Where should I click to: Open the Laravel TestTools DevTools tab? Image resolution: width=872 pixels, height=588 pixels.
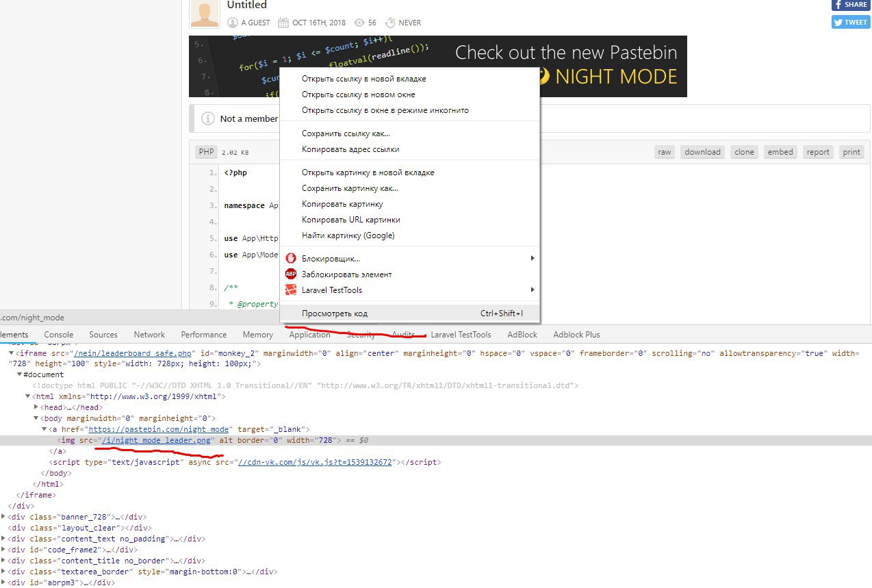click(x=461, y=335)
